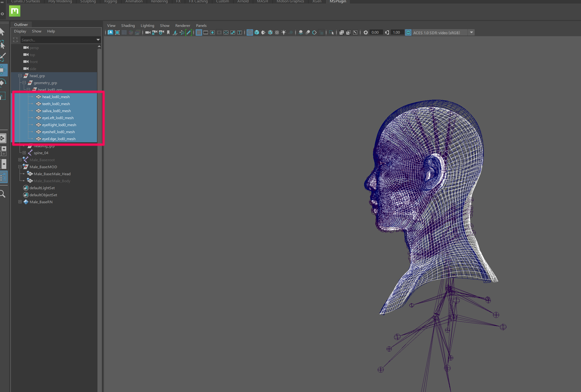
Task: Toggle color management ON button
Action: pos(408,32)
